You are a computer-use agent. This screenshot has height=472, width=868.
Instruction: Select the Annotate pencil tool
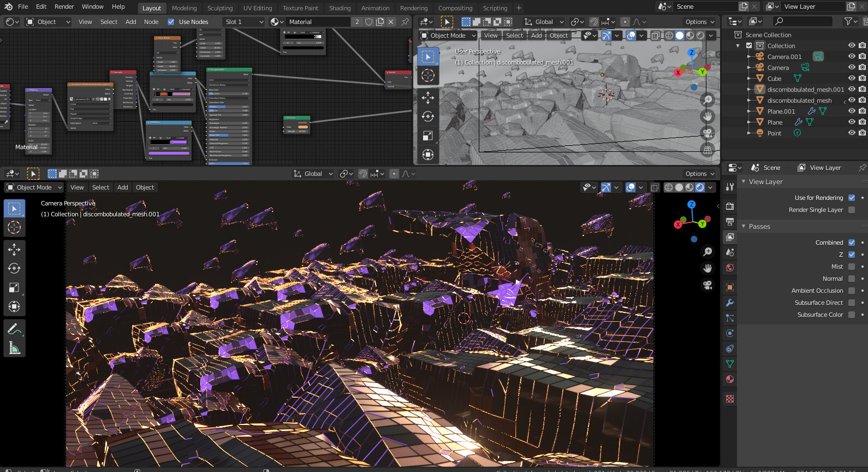click(x=14, y=329)
